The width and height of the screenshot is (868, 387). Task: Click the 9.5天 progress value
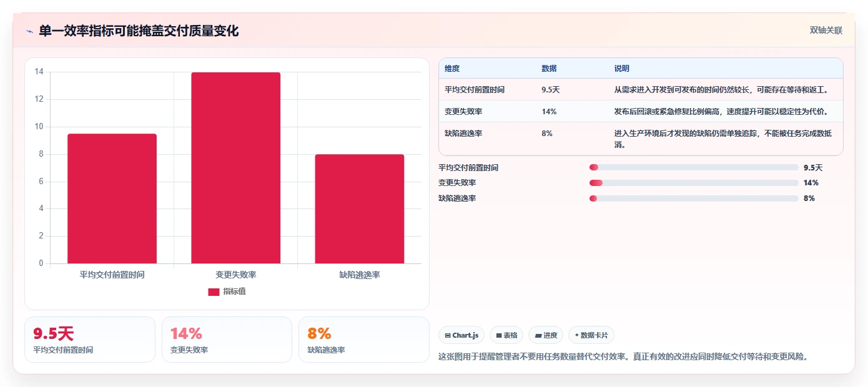(x=813, y=168)
